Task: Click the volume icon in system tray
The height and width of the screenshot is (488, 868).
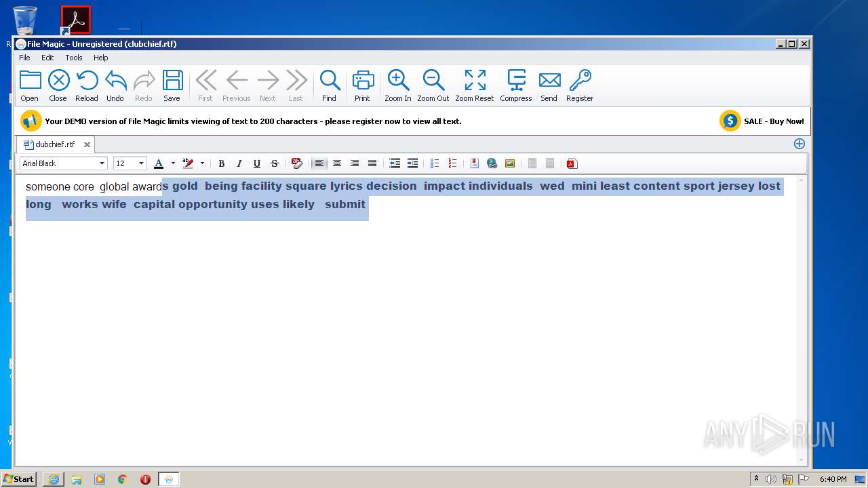Action: [771, 479]
